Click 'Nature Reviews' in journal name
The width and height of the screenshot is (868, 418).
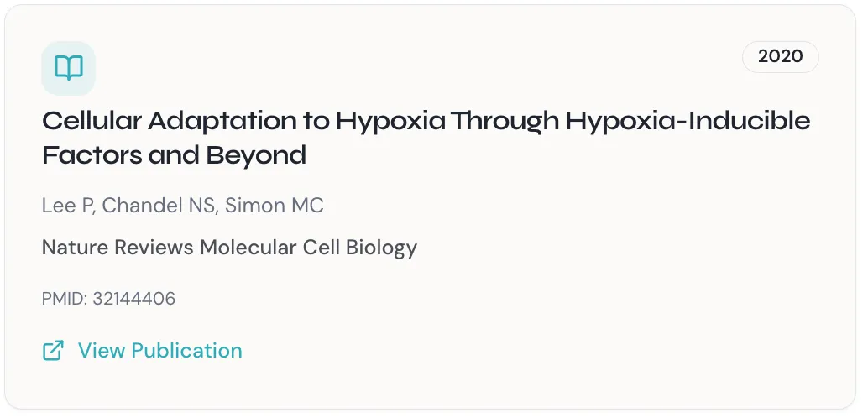pyautogui.click(x=118, y=248)
